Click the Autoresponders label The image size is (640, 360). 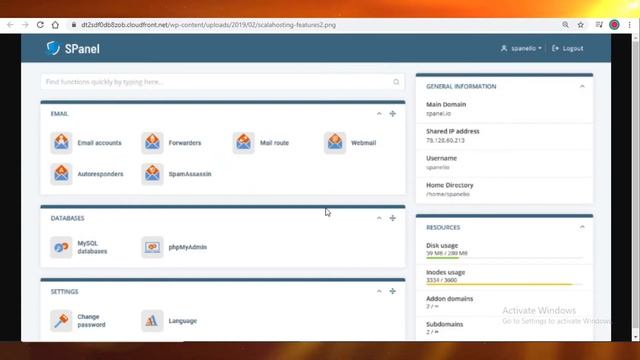100,174
